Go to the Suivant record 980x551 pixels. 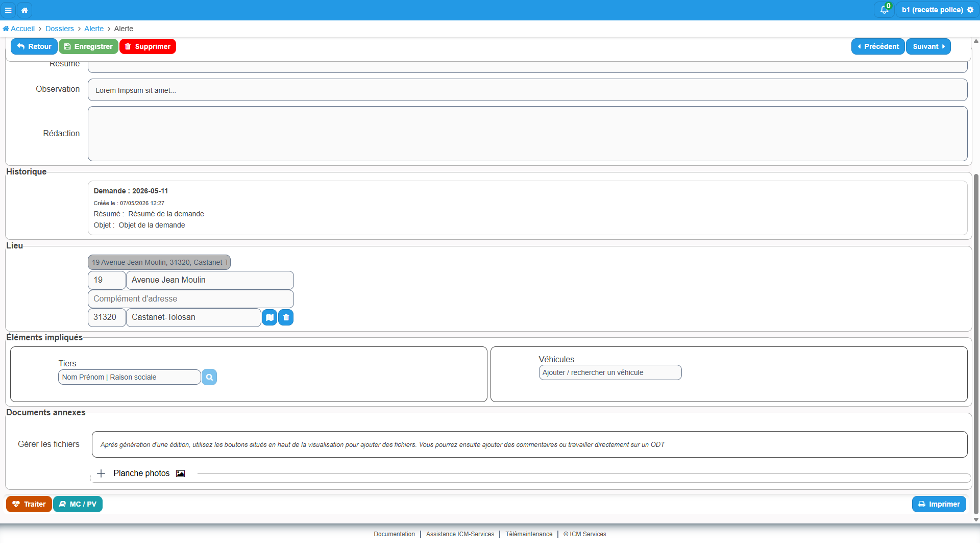click(x=928, y=46)
